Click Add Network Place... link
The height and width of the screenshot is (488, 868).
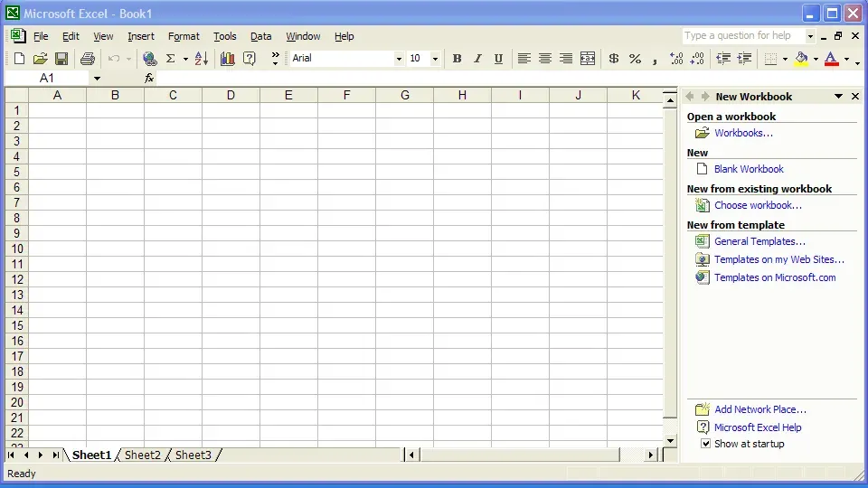[x=760, y=409]
